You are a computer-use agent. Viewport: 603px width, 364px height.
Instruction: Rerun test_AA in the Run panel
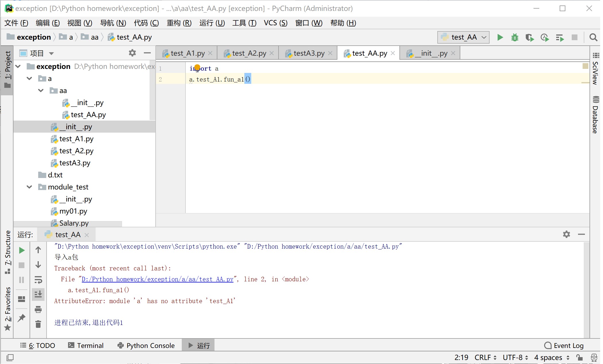[22, 250]
